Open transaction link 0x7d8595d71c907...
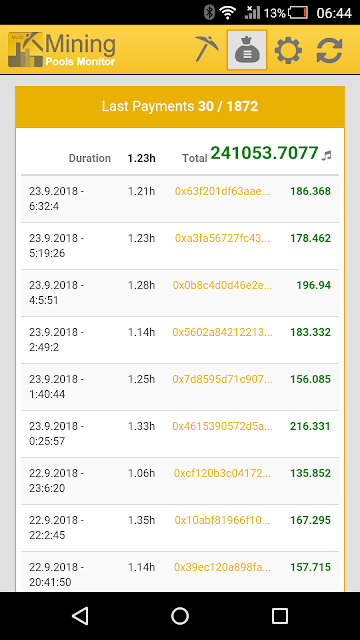 222,379
